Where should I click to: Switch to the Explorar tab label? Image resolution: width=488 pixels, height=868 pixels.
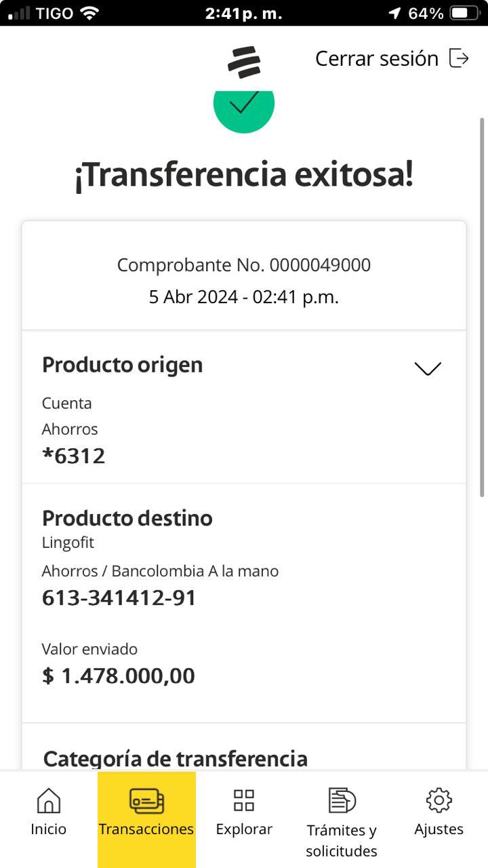click(244, 829)
